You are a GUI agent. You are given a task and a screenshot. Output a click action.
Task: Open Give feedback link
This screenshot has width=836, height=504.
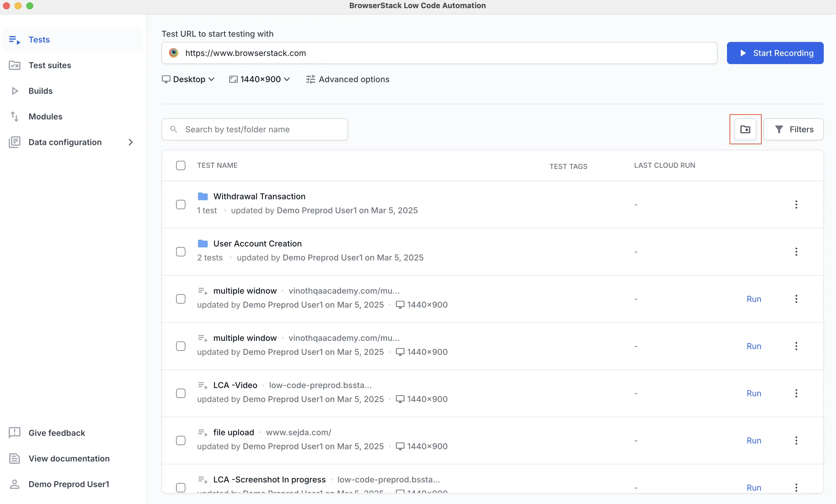click(x=57, y=433)
